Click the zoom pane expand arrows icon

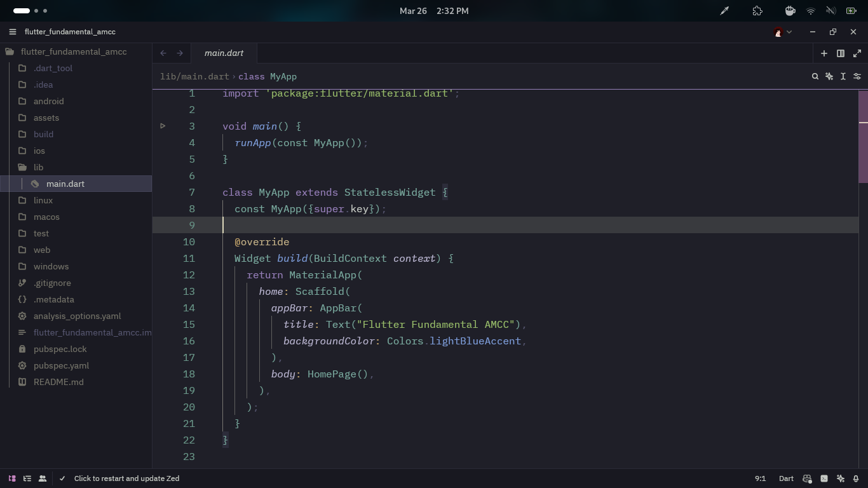tap(857, 53)
